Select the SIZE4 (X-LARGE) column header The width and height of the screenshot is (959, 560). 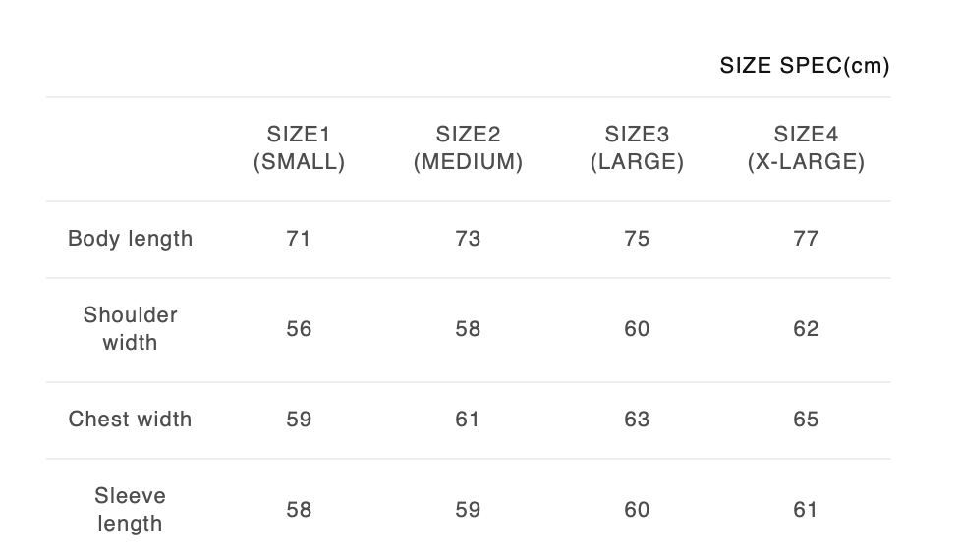tap(806, 148)
